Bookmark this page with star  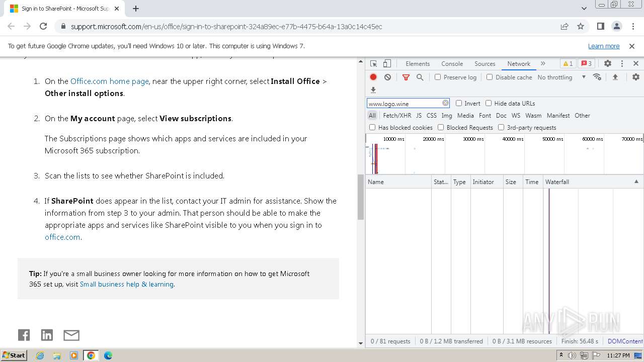coord(581,27)
